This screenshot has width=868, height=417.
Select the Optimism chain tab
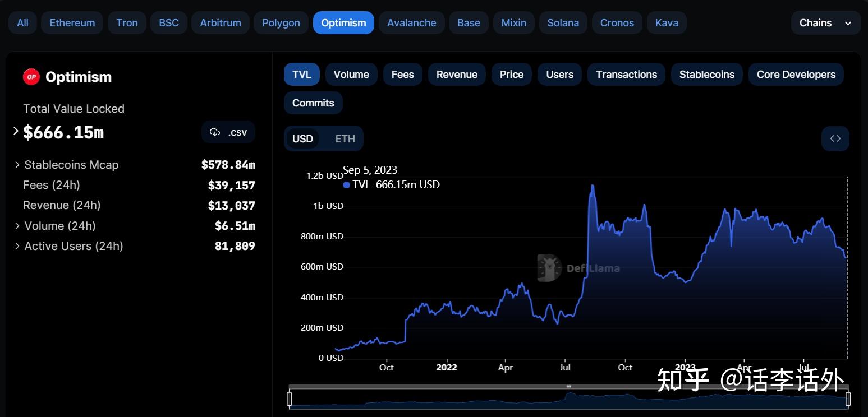click(343, 23)
